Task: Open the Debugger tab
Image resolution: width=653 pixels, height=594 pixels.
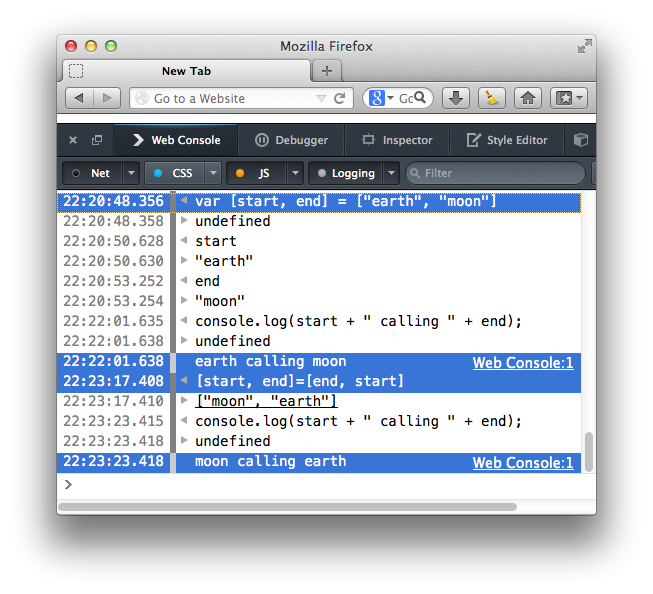Action: pos(291,140)
